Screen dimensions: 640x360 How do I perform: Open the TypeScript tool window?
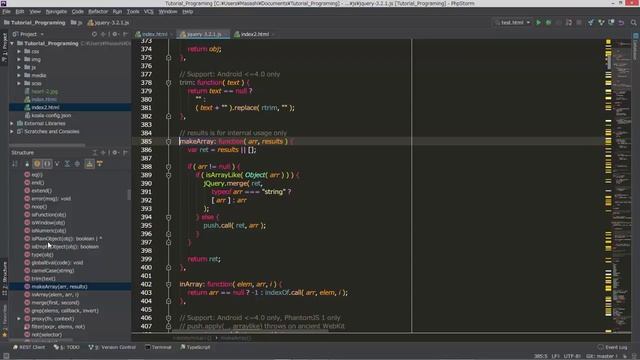pyautogui.click(x=195, y=347)
